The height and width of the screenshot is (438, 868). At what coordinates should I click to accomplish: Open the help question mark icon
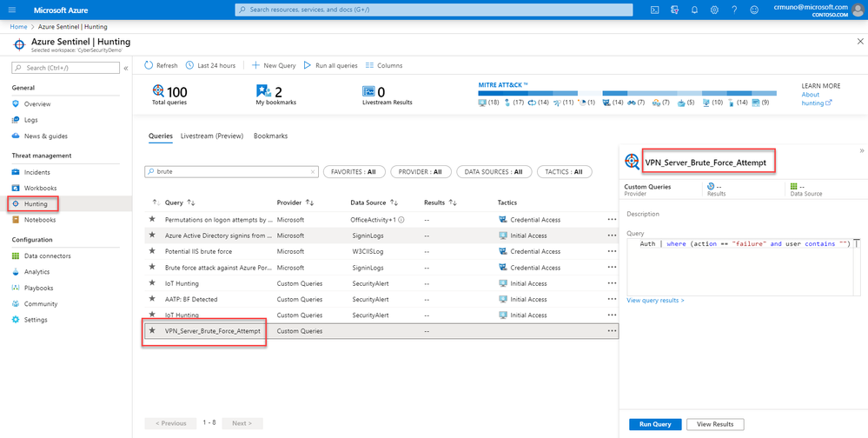click(x=734, y=10)
